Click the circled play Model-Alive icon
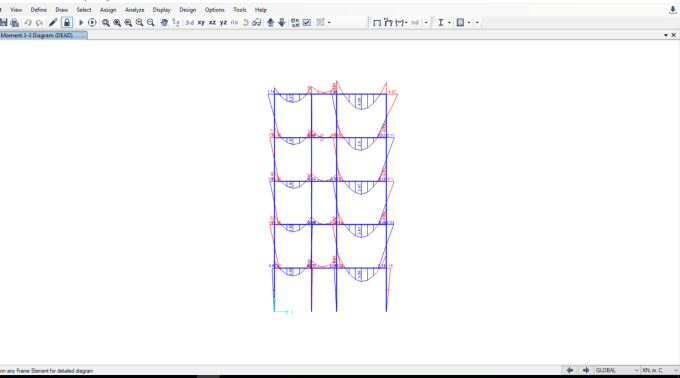The width and height of the screenshot is (680, 378). 92,23
